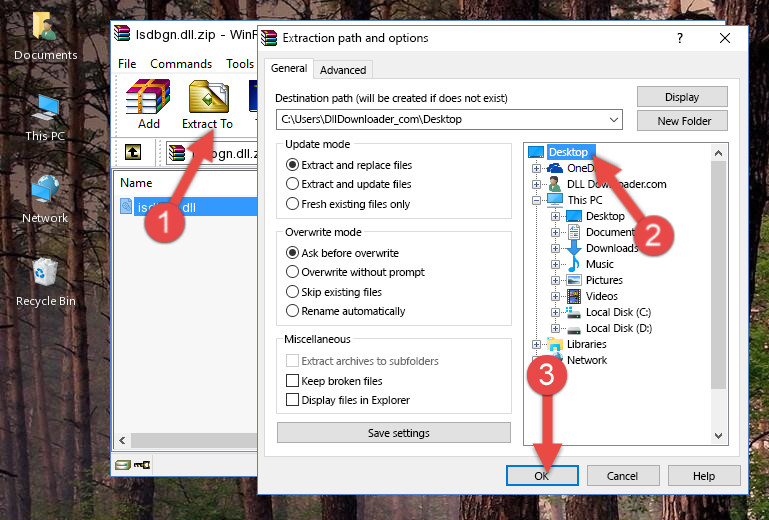This screenshot has width=769, height=520.
Task: Open the Destination path dropdown arrow
Action: pos(614,120)
